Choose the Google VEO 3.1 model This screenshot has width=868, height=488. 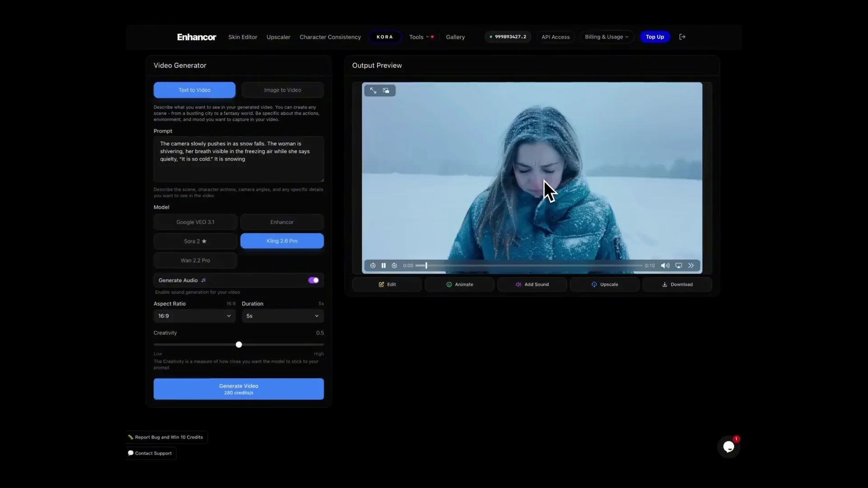195,222
